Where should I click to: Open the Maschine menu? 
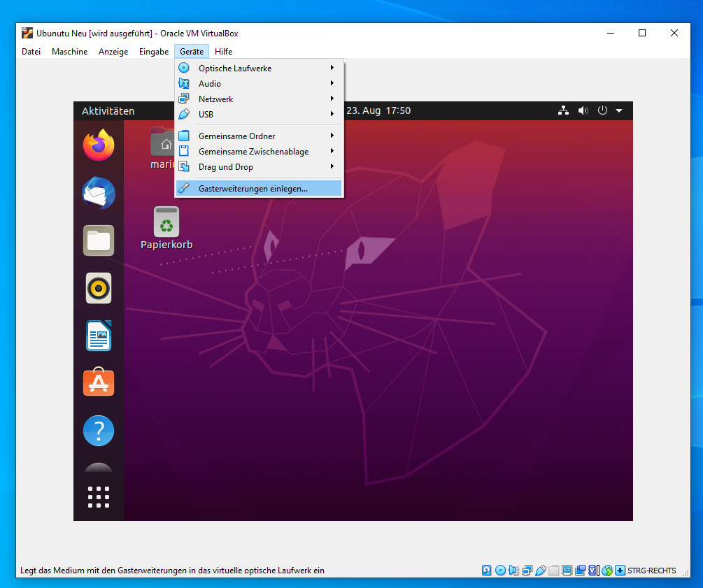click(x=69, y=52)
